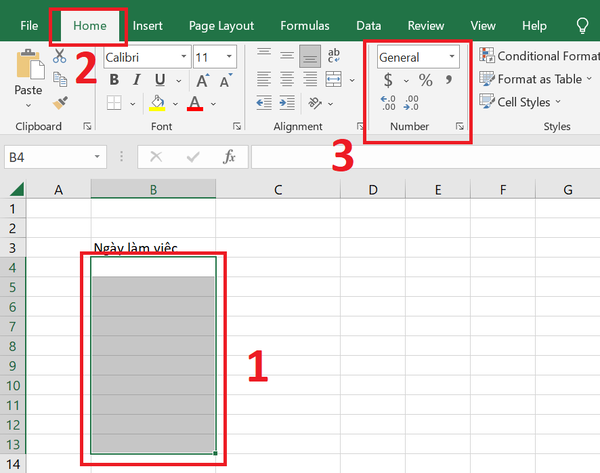Image resolution: width=600 pixels, height=473 pixels.
Task: Click the text Orientation icon
Action: coord(315,103)
